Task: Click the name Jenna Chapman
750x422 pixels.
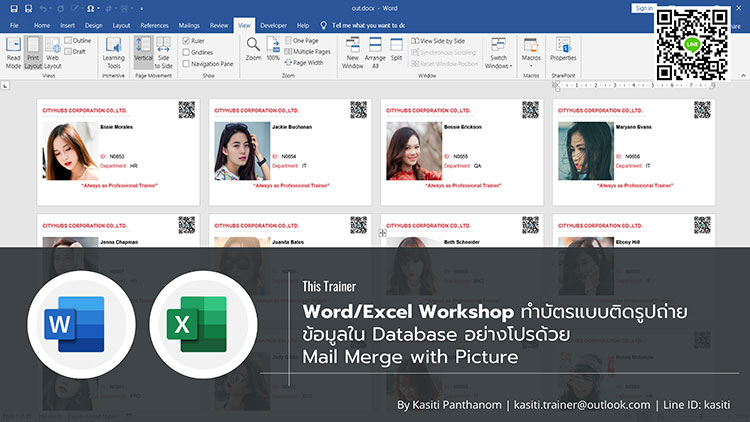Action: [119, 242]
